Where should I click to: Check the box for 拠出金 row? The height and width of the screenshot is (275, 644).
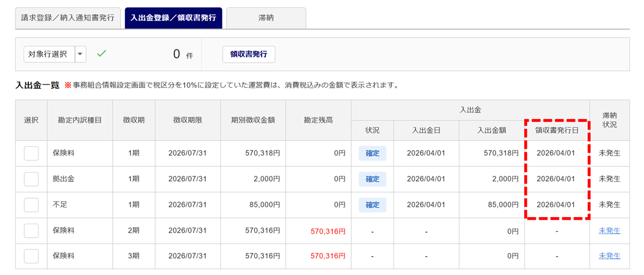tap(31, 179)
